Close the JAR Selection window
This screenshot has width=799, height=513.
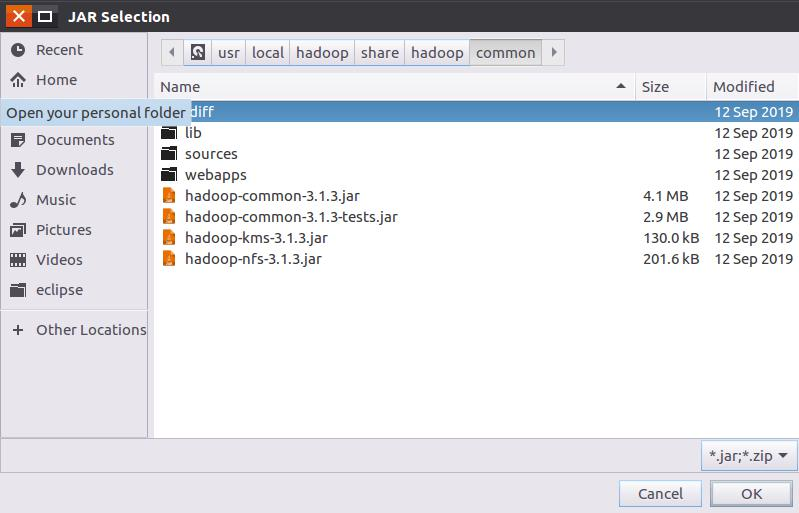click(19, 16)
